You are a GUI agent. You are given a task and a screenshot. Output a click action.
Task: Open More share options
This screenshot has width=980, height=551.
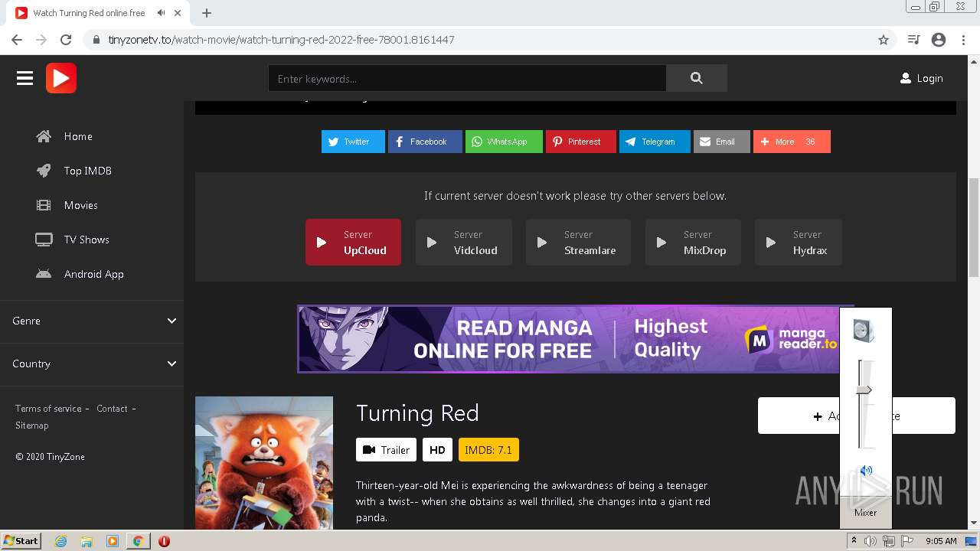pyautogui.click(x=792, y=142)
